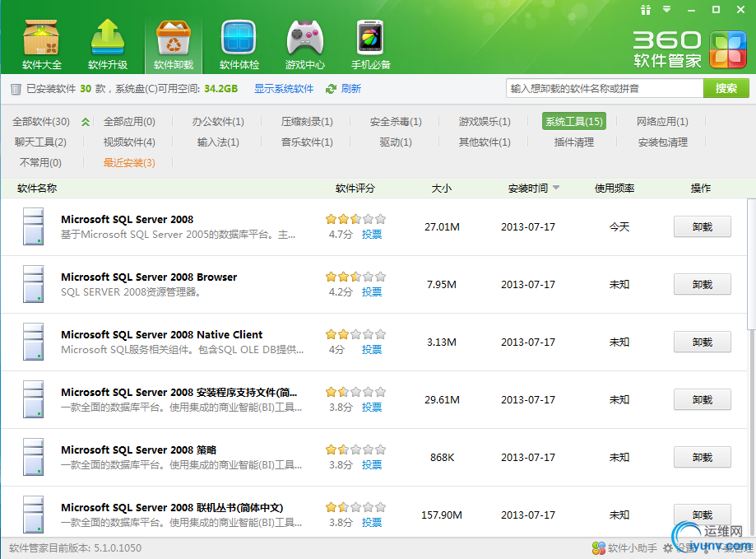Open 安装包清理 installer cleanup
Viewport: 756px width, 559px height.
click(x=662, y=142)
